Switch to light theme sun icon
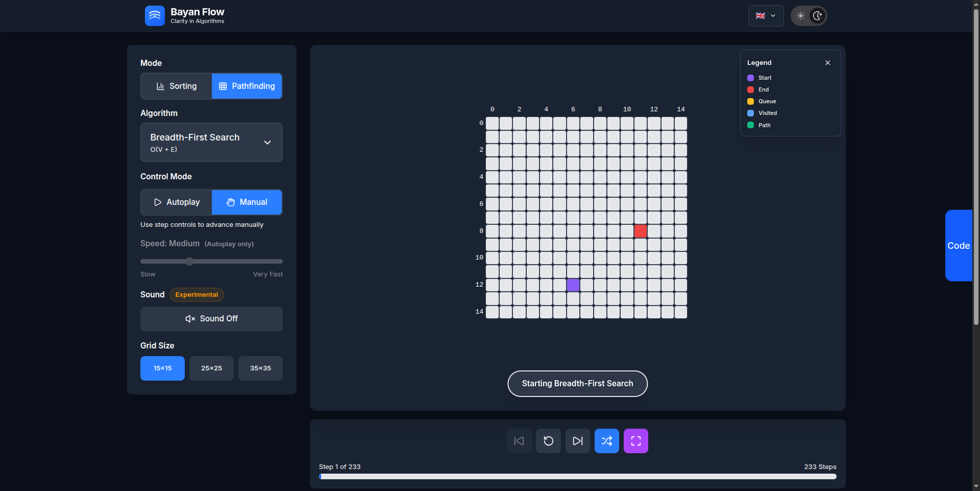Viewport: 980px width, 491px height. click(800, 16)
